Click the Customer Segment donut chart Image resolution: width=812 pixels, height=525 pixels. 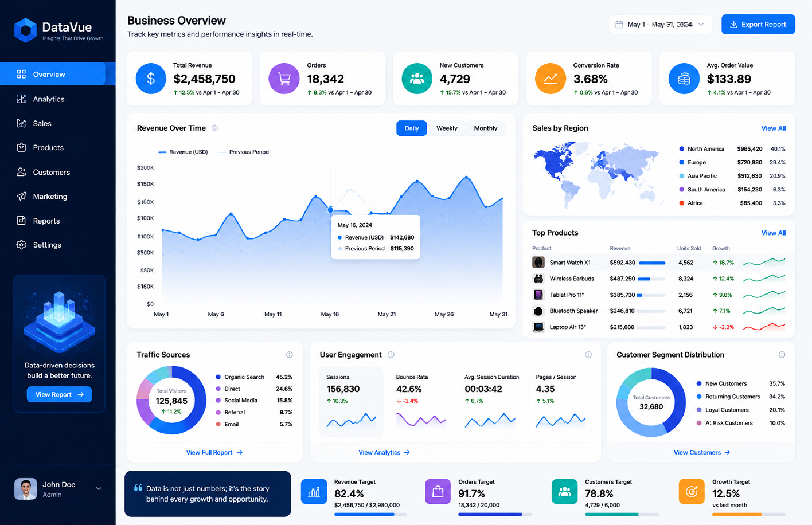(x=651, y=402)
